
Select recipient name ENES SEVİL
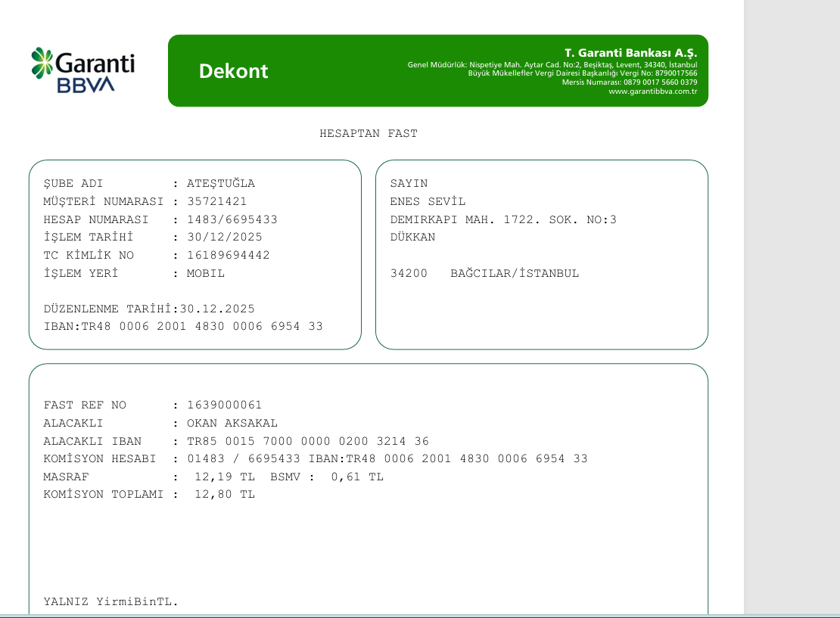click(428, 201)
